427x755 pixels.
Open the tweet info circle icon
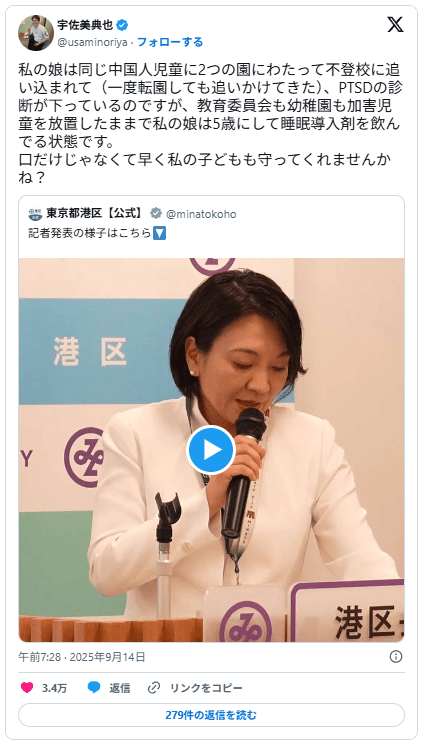click(x=396, y=657)
